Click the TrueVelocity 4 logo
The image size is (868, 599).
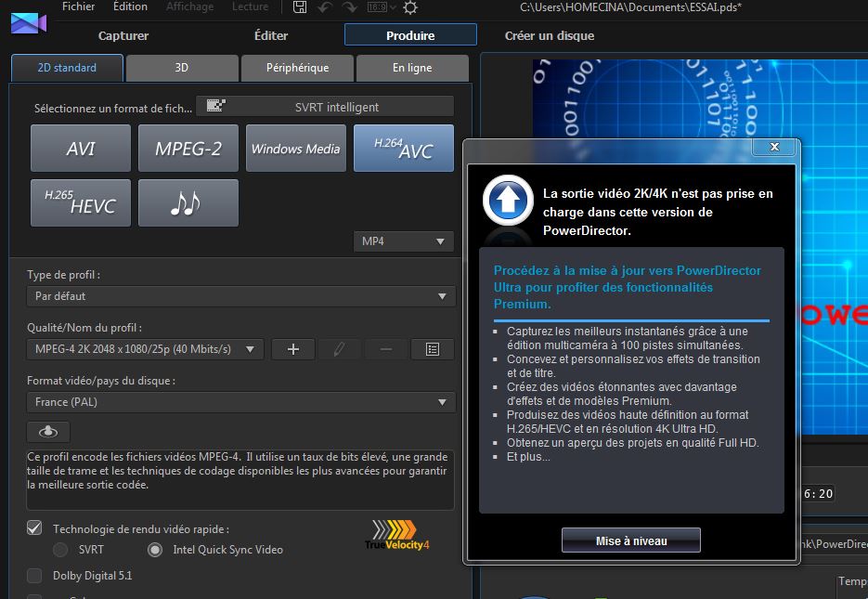[x=396, y=534]
